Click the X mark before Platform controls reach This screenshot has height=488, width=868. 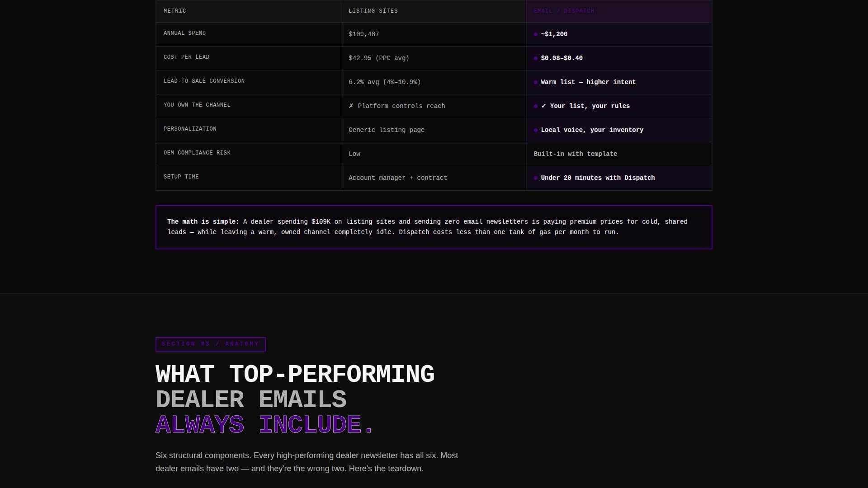[x=351, y=106]
